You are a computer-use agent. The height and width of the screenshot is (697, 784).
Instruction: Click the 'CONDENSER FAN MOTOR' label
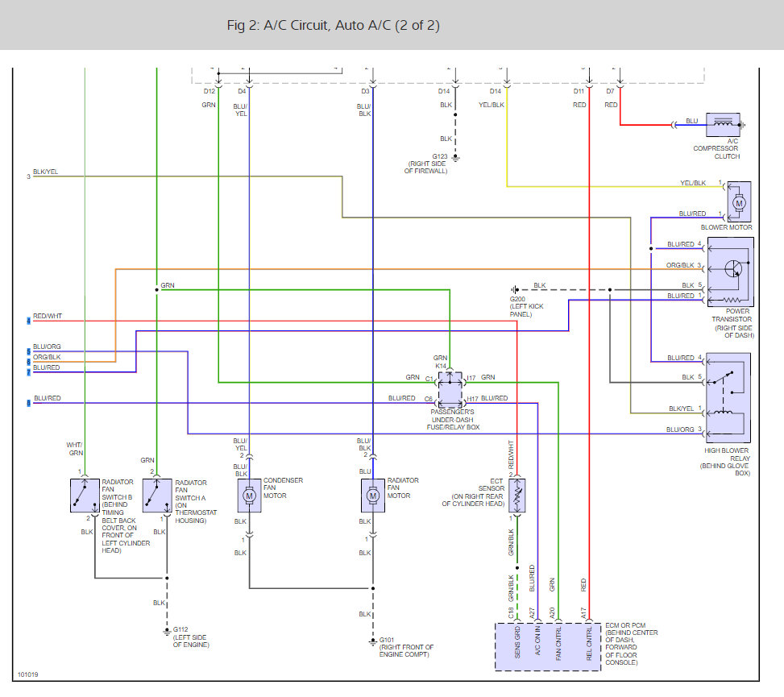[283, 488]
